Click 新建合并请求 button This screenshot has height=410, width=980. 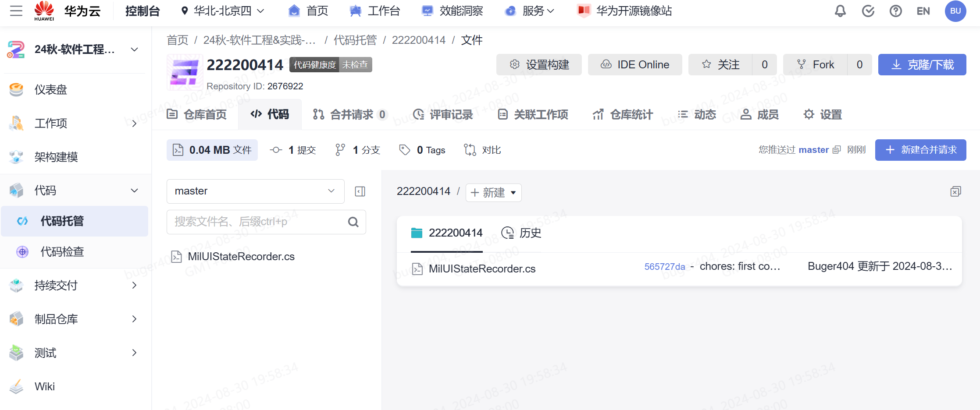coord(921,150)
